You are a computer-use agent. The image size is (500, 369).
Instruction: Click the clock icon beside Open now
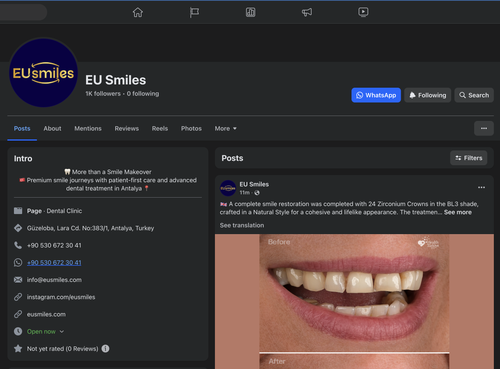[x=18, y=332]
